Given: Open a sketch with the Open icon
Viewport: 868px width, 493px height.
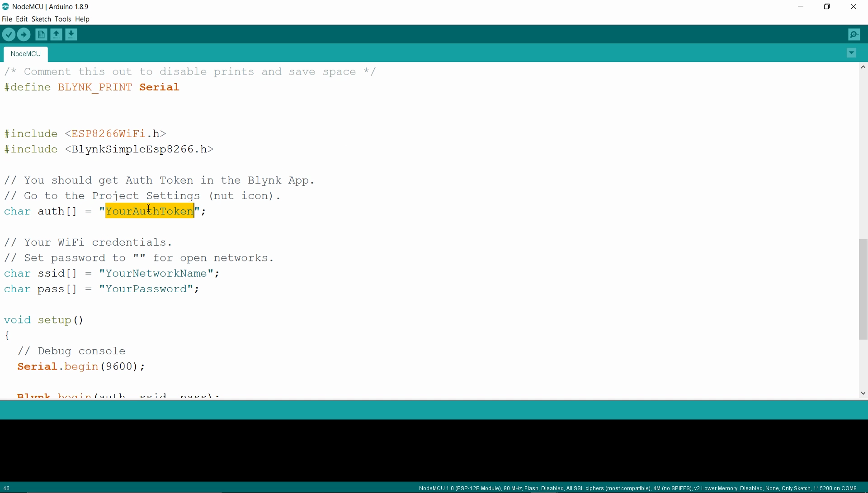Looking at the screenshot, I should 56,35.
